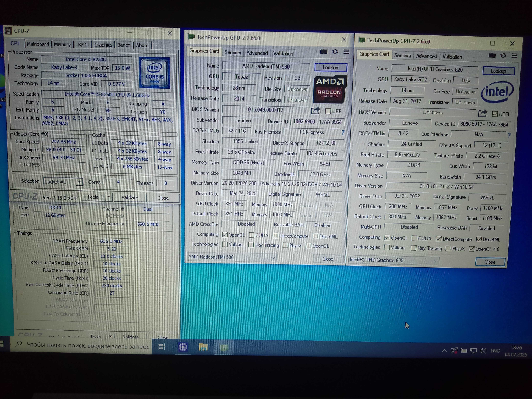532x399 pixels.
Task: Open Validation tab in AMD GPU-Z window
Action: point(283,53)
